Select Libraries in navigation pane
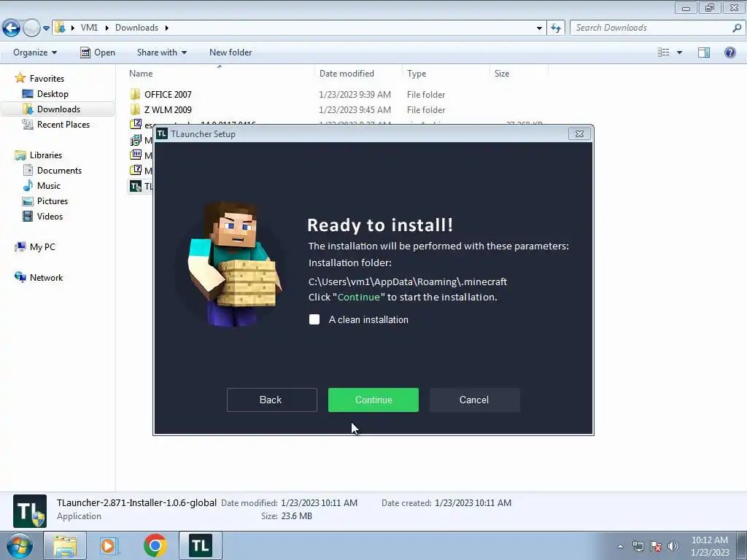Image resolution: width=747 pixels, height=560 pixels. (x=46, y=155)
